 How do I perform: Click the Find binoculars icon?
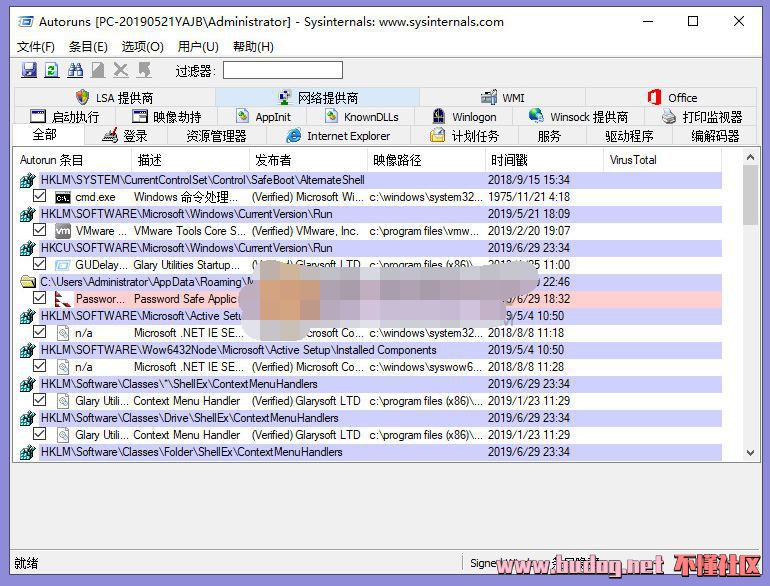point(75,70)
